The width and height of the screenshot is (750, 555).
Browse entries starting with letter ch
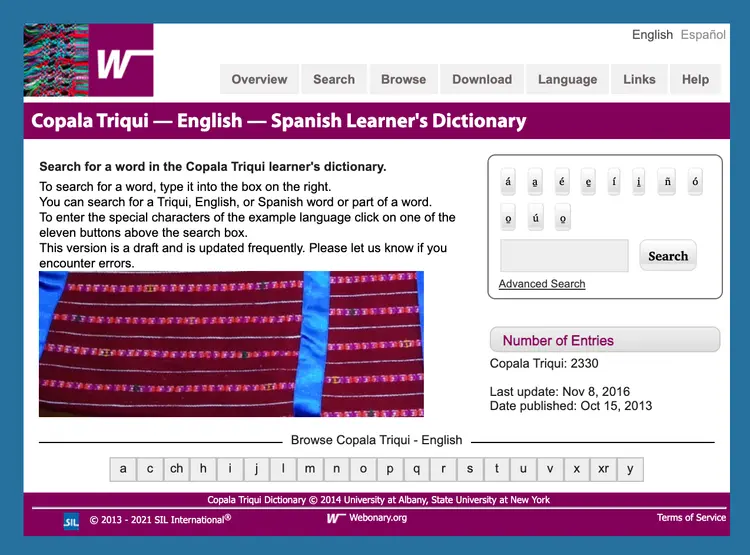(176, 469)
